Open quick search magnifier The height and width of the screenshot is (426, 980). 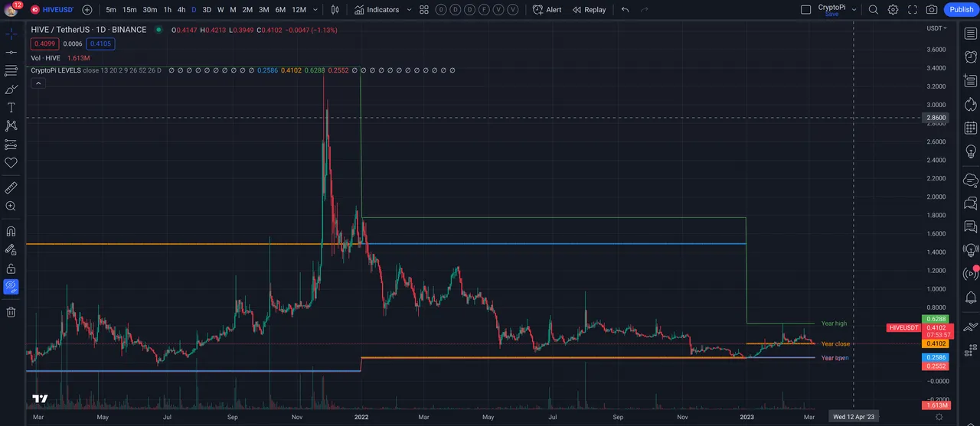[x=874, y=10]
